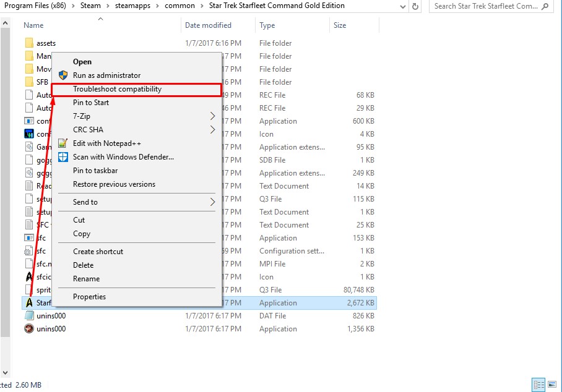Open address bar history dropdown
562x392 pixels.
402,6
